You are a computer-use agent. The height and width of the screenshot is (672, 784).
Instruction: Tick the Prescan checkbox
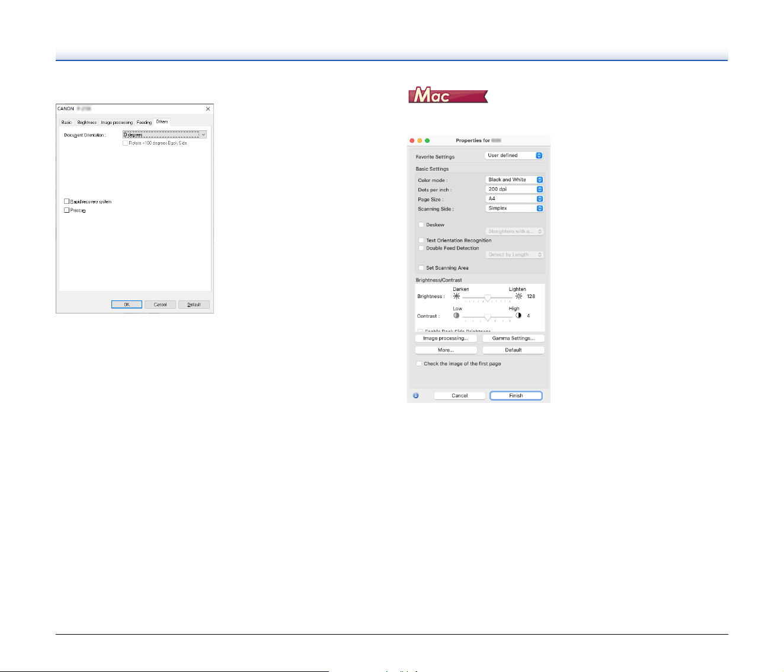coord(67,210)
